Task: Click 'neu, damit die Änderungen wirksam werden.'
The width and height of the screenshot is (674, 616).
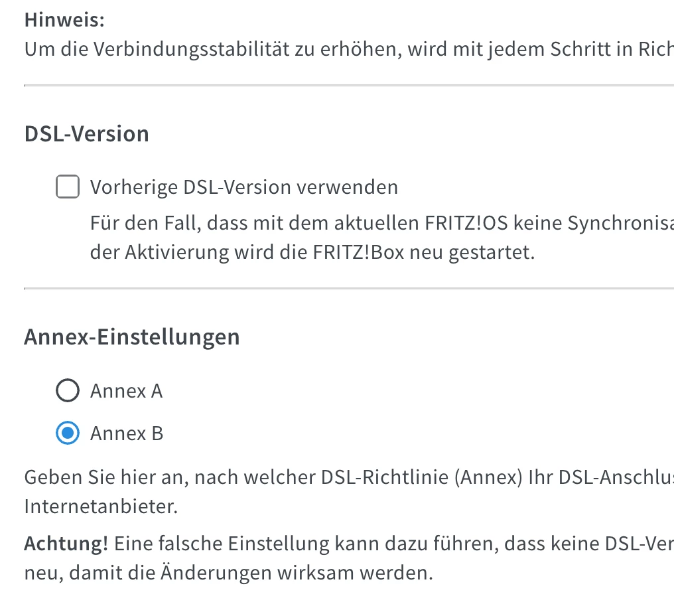Action: click(228, 573)
